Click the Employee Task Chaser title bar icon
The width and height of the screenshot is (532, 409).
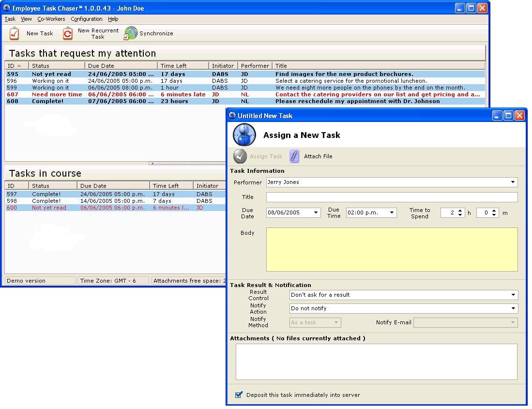(6, 8)
